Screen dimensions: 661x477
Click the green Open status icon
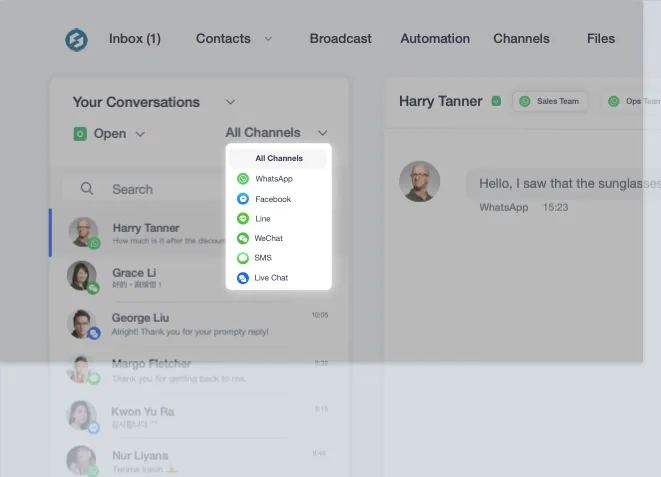80,134
